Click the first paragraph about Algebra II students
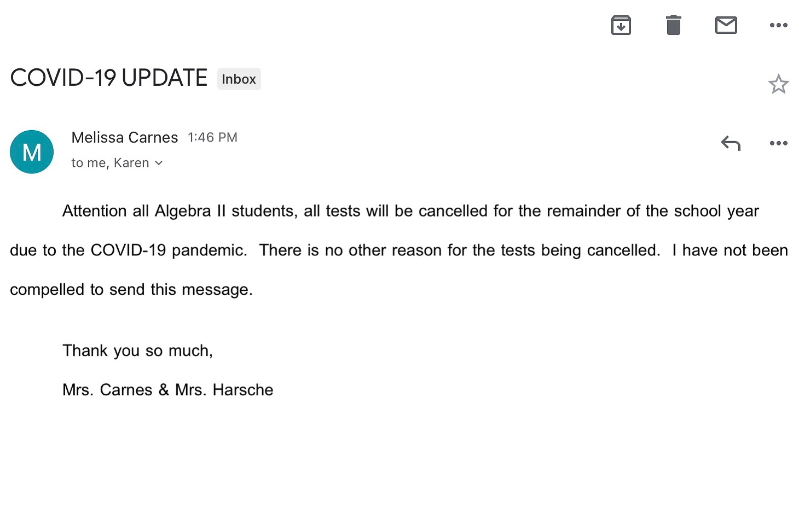This screenshot has height=532, width=799. tap(399, 250)
